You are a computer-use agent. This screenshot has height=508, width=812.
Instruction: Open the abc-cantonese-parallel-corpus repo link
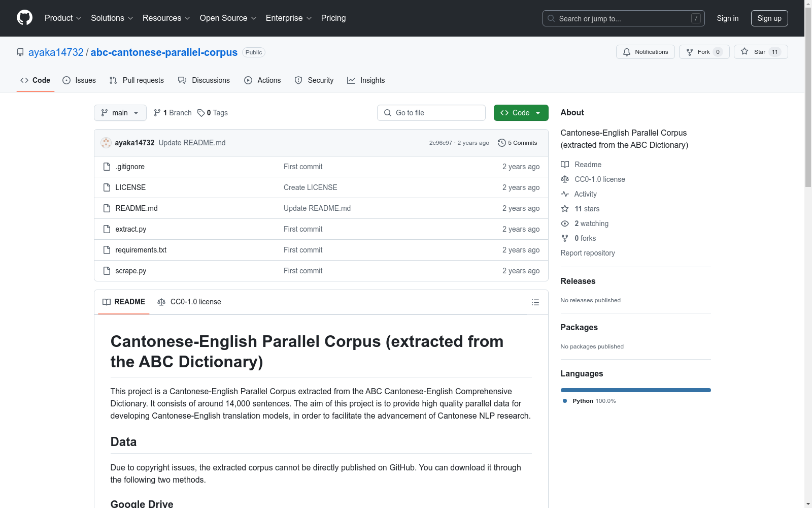[x=164, y=52]
